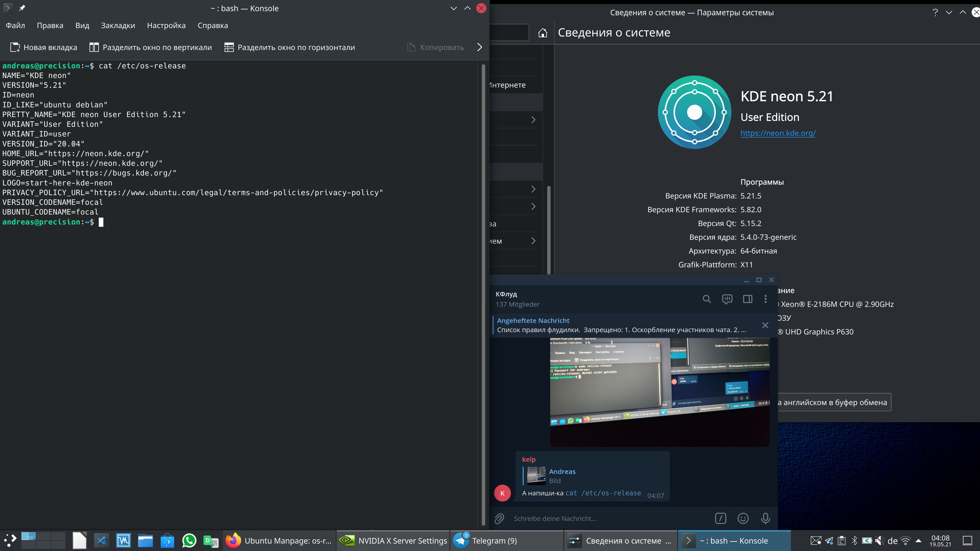Click the Konsole window menu icon
Viewport: 980px width, 551px height.
(8, 8)
